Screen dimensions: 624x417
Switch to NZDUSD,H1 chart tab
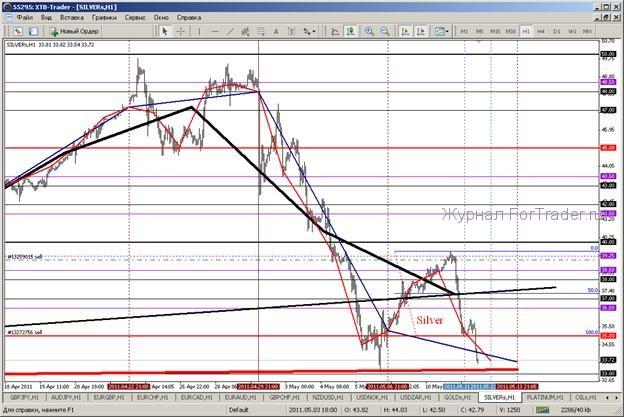(x=328, y=397)
